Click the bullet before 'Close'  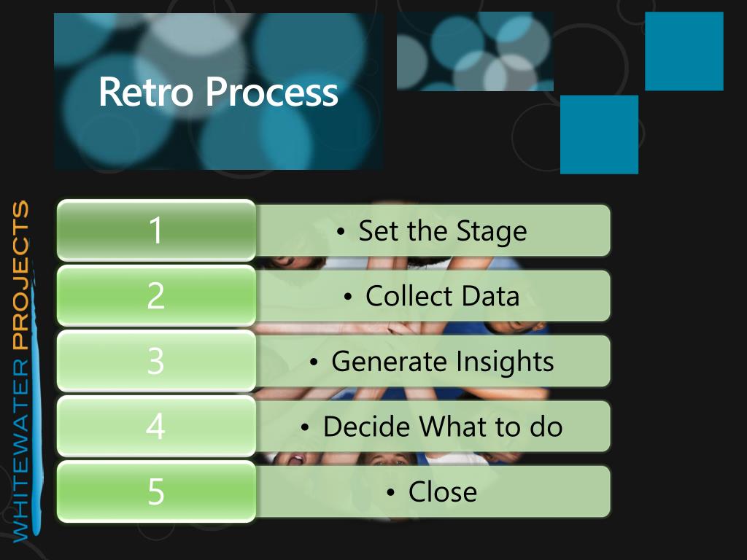point(391,493)
